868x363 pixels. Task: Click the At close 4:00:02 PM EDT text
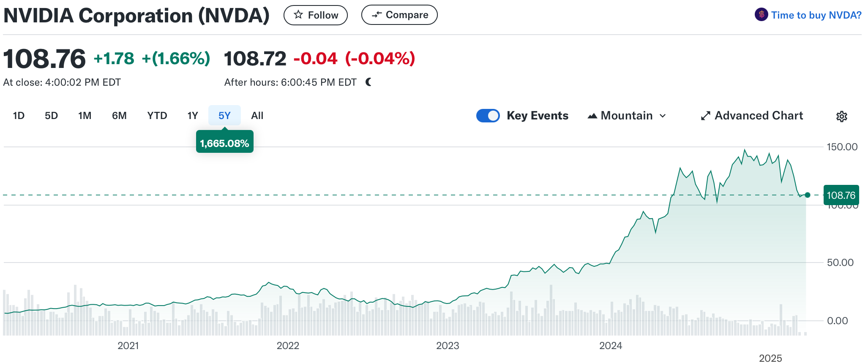(x=62, y=82)
